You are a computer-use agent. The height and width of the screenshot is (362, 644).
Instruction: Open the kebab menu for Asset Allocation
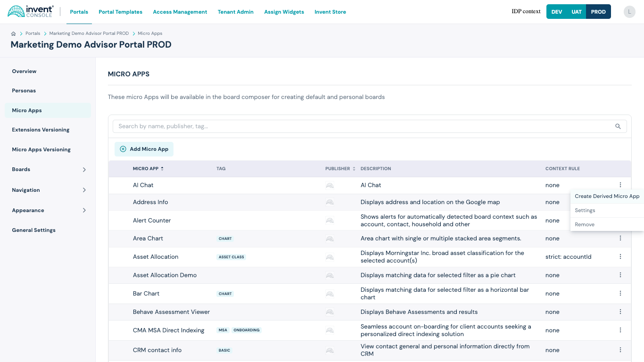620,256
